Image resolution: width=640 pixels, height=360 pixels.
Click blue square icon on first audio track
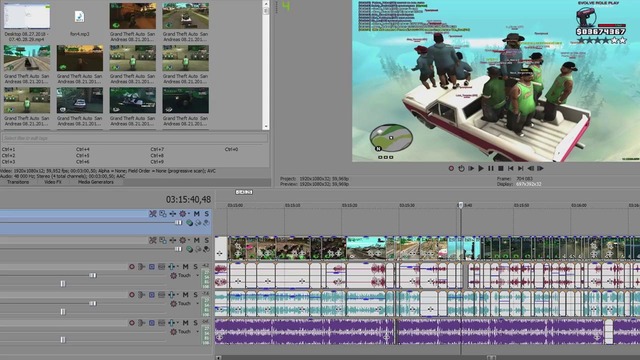tap(151, 267)
